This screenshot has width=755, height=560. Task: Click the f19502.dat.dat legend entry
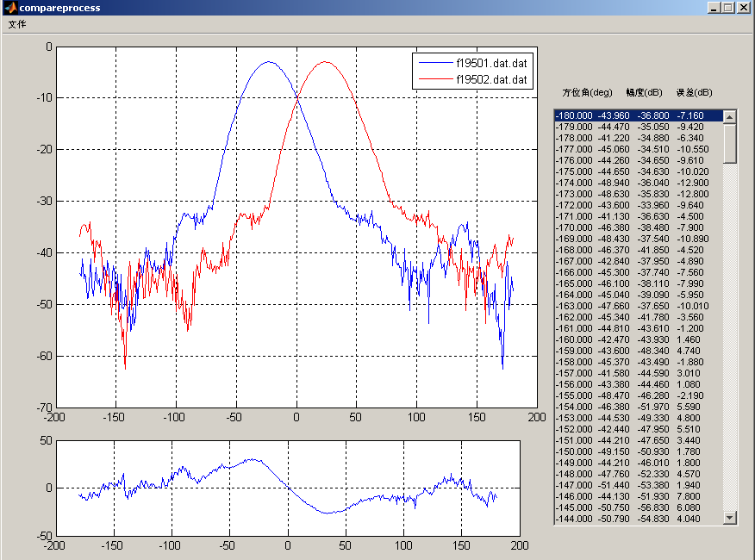pyautogui.click(x=491, y=79)
